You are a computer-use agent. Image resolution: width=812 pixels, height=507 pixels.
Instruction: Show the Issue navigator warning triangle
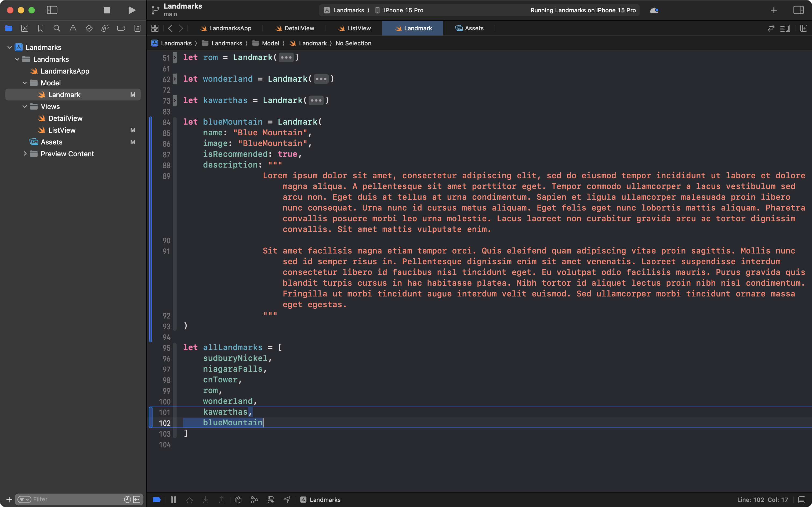tap(73, 28)
